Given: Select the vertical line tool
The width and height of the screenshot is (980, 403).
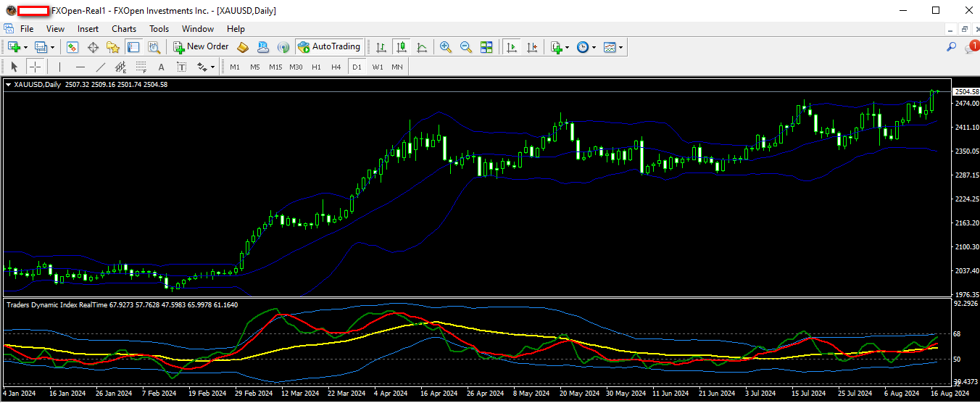Looking at the screenshot, I should 60,67.
